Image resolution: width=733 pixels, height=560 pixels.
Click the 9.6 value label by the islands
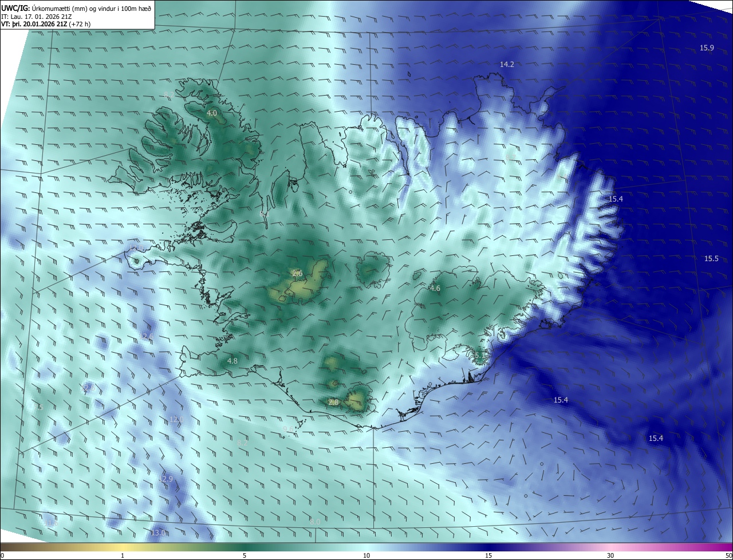click(x=288, y=429)
